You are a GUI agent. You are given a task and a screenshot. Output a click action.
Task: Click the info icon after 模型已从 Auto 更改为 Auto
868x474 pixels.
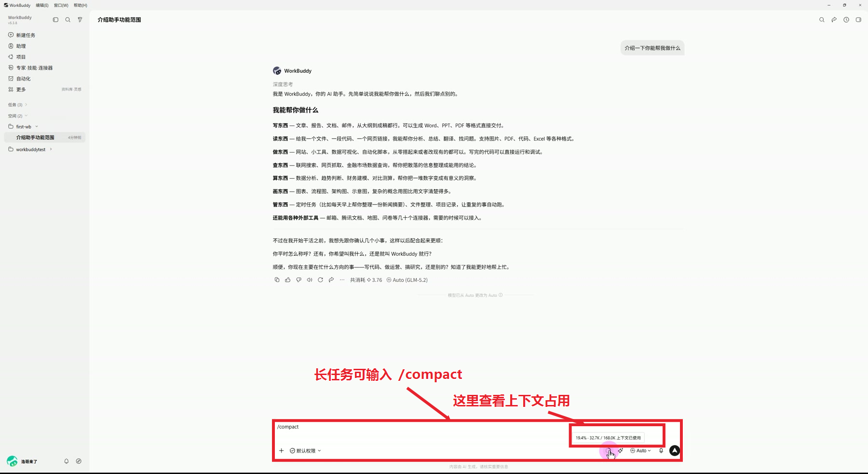click(501, 295)
